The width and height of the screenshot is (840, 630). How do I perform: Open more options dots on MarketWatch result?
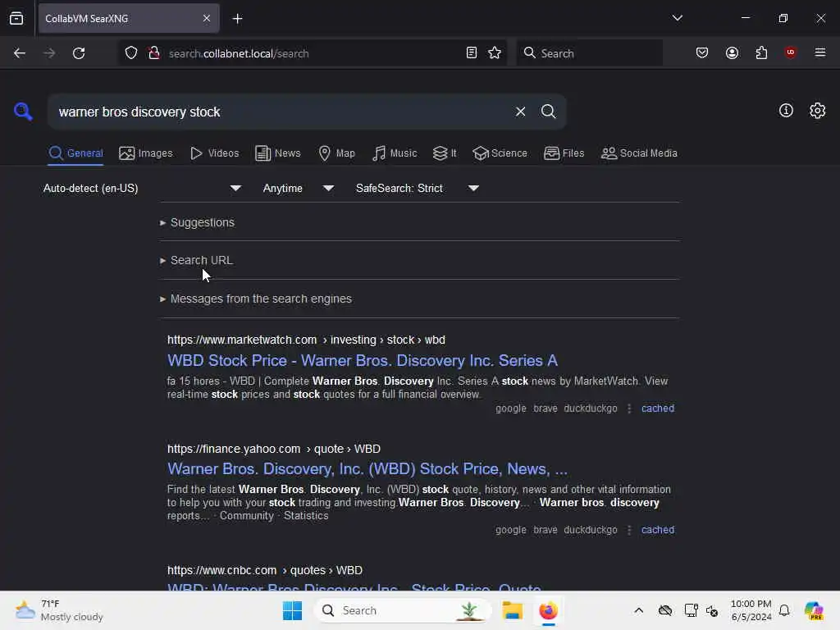[629, 409]
